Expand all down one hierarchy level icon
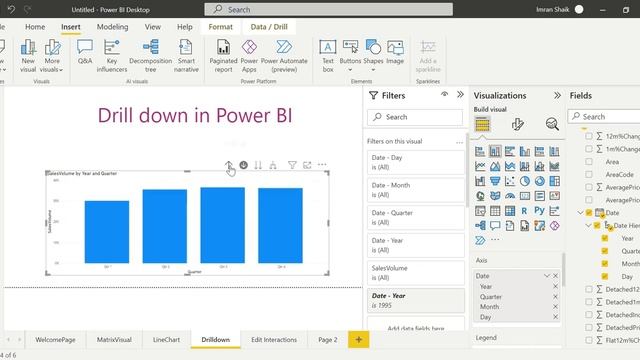The image size is (640, 360). (x=273, y=165)
